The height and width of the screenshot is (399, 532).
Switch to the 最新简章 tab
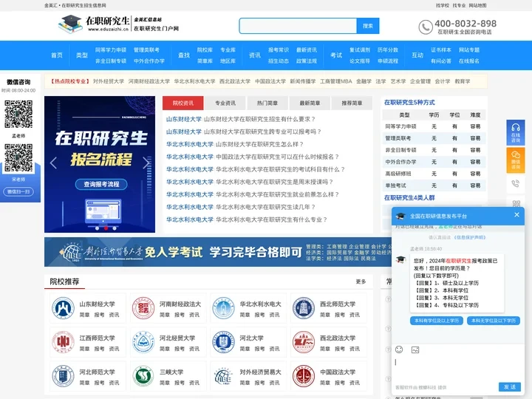click(x=310, y=103)
